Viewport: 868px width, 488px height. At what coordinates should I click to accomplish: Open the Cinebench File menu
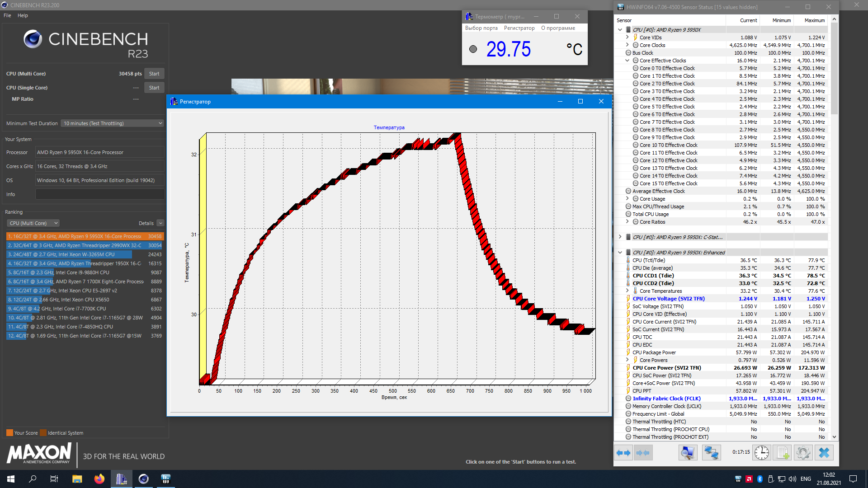coord(7,15)
